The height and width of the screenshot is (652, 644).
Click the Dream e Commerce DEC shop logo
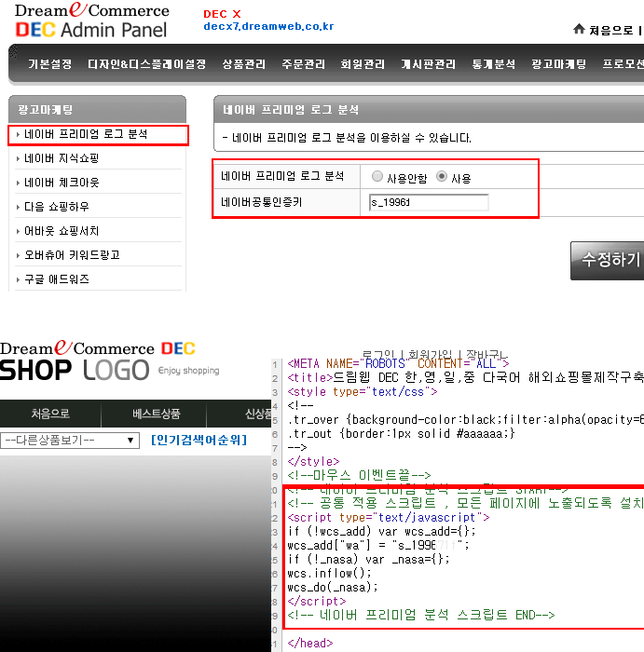click(98, 347)
